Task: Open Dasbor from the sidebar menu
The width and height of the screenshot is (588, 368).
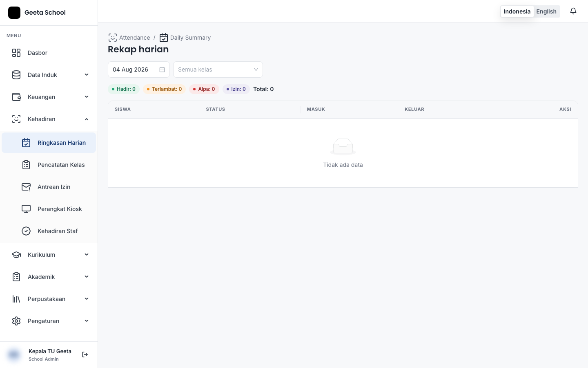Action: pos(49,53)
